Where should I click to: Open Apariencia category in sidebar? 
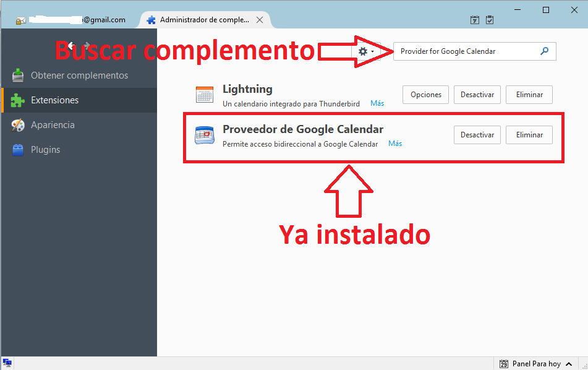(79, 125)
